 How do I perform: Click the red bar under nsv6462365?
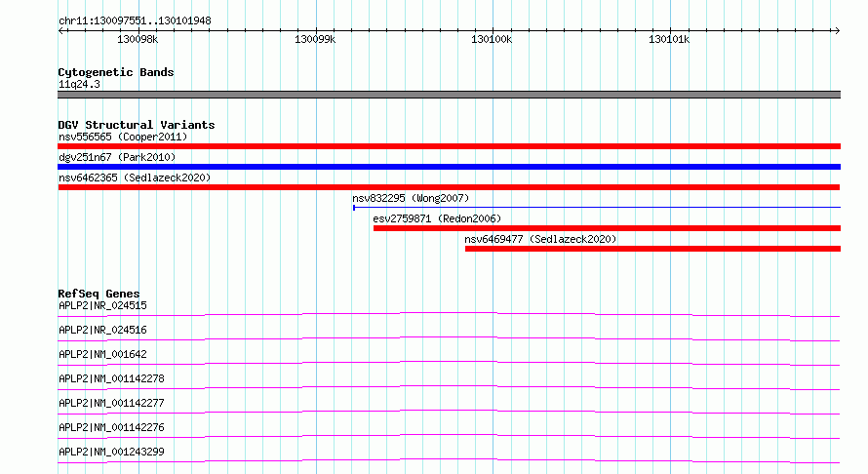449,187
